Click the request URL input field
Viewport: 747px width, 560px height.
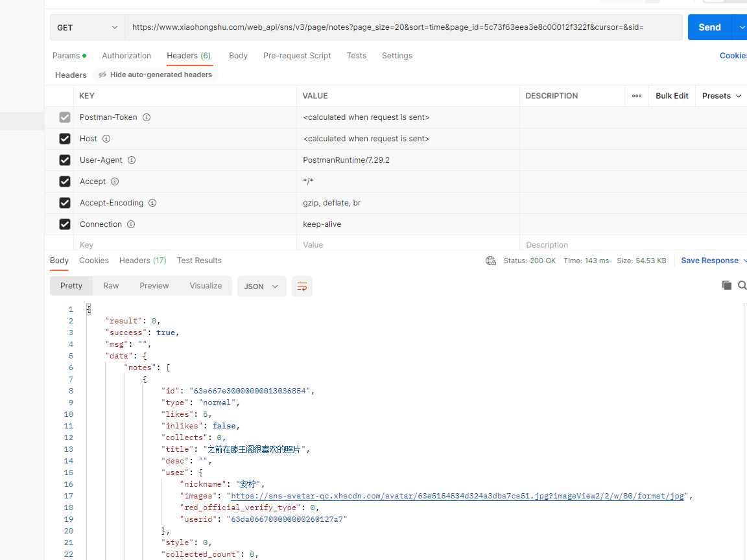point(402,27)
